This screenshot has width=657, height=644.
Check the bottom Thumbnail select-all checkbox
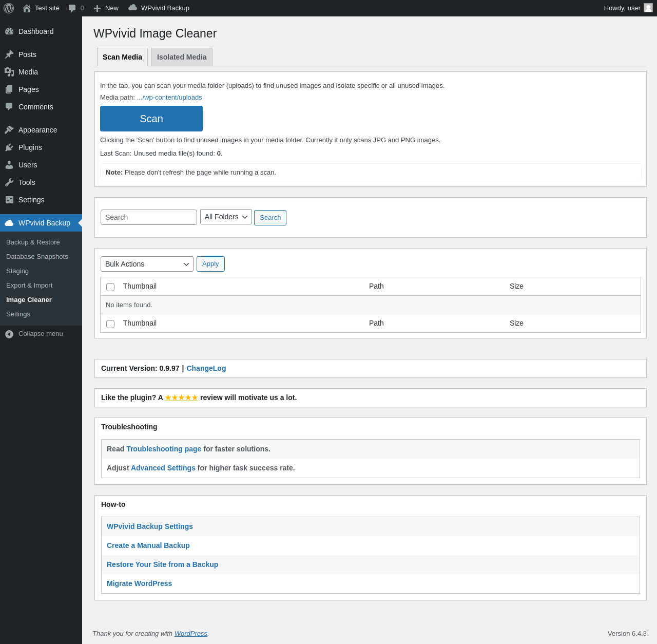(x=110, y=324)
